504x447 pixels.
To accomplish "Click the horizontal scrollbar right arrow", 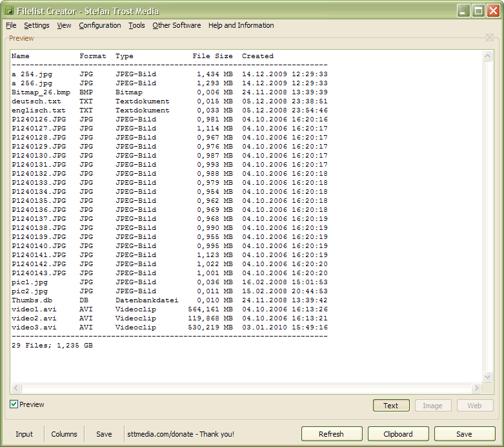I will (x=476, y=388).
